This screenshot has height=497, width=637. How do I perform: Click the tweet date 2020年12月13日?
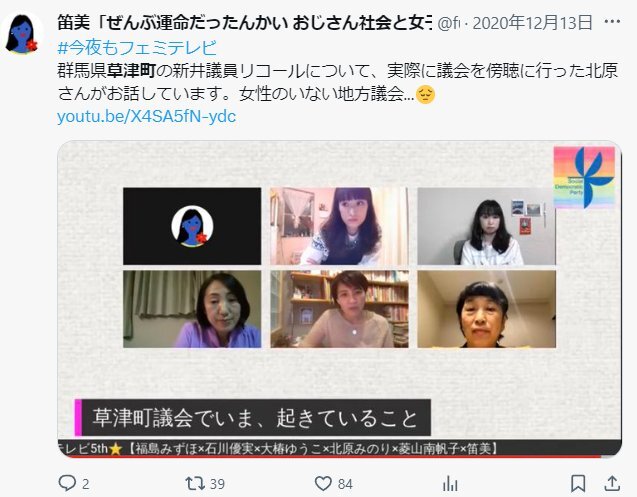pyautogui.click(x=533, y=22)
